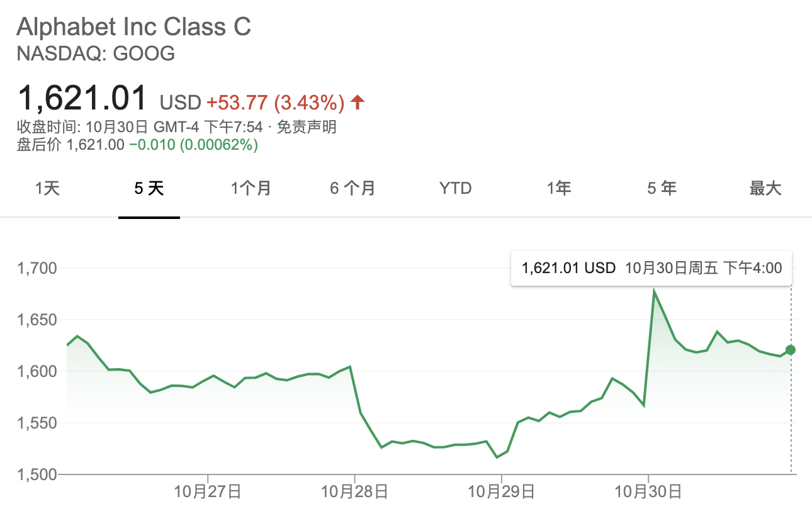Image resolution: width=812 pixels, height=516 pixels.
Task: Click the Alphabet Inc Class C title
Action: click(x=133, y=28)
